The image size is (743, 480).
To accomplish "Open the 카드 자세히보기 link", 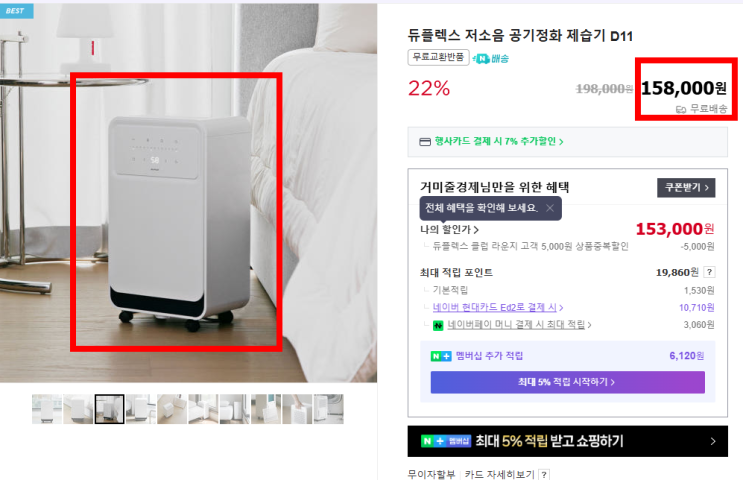I will 499,474.
